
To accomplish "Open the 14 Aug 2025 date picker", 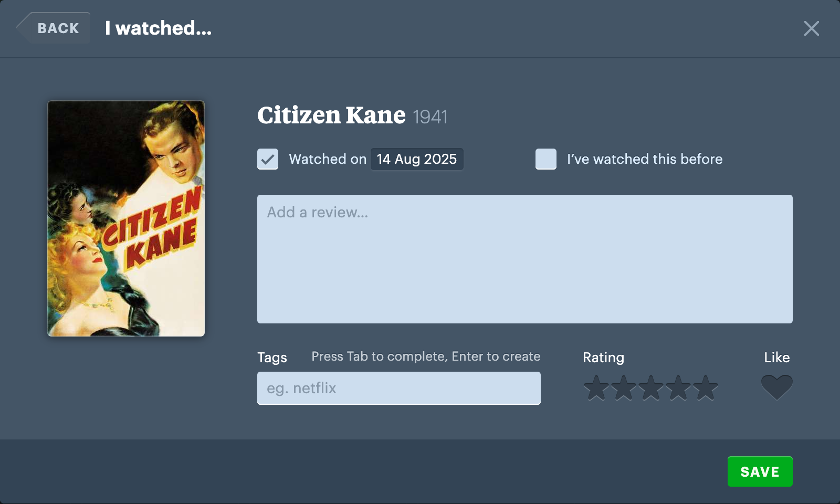I will click(417, 159).
